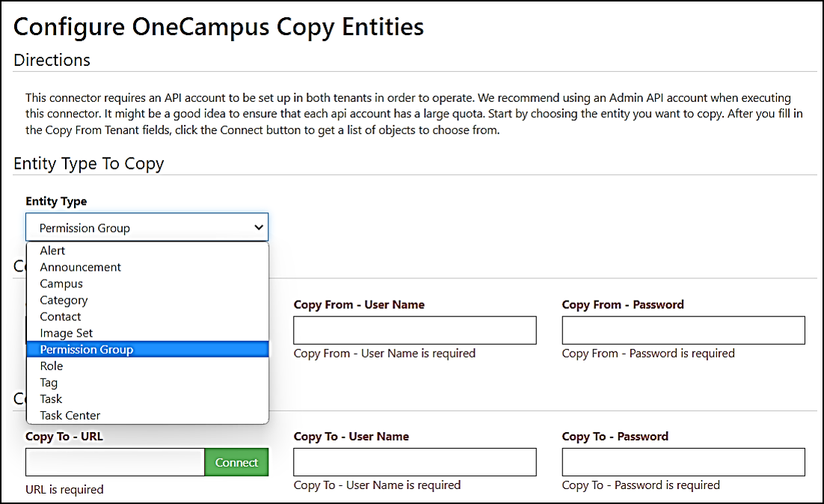824x504 pixels.
Task: Click the Copy To - User Name field
Action: pos(414,462)
